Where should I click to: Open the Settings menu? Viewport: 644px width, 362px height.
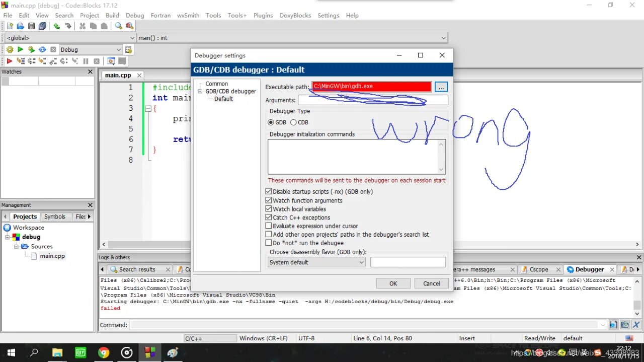click(x=328, y=15)
